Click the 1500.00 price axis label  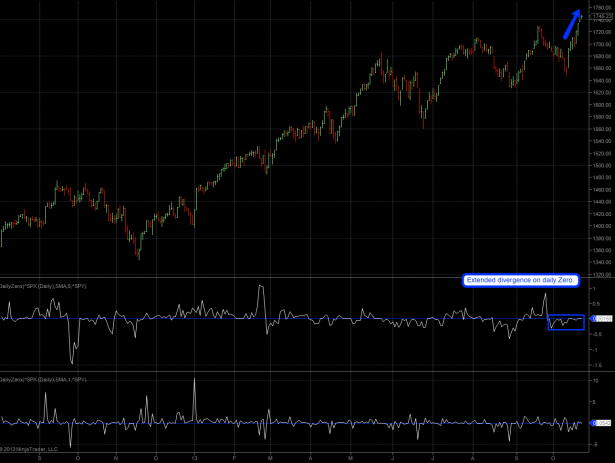pyautogui.click(x=602, y=166)
